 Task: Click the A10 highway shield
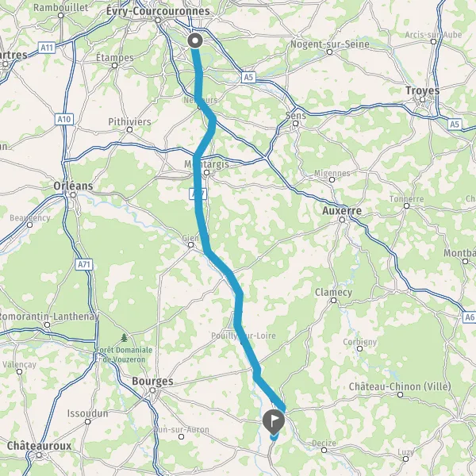(x=64, y=119)
